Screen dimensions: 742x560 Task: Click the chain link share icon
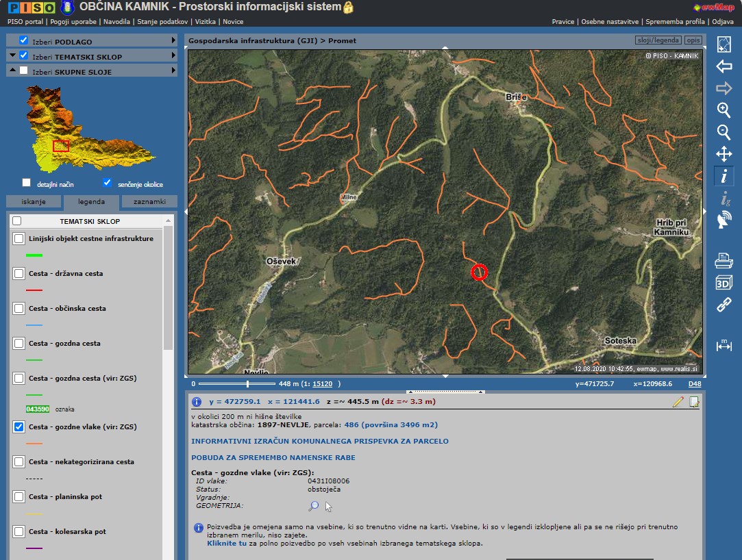pos(724,305)
